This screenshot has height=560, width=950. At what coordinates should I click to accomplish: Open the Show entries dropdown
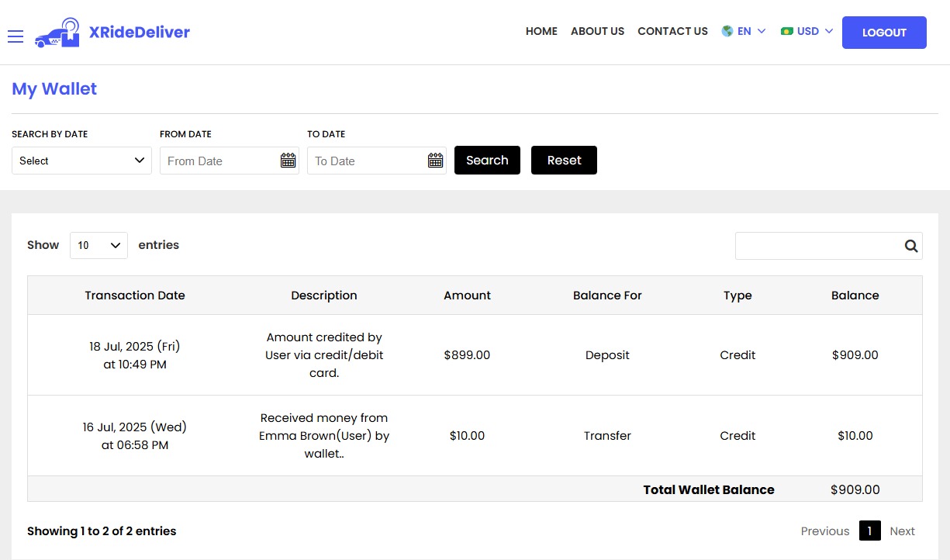pyautogui.click(x=98, y=245)
